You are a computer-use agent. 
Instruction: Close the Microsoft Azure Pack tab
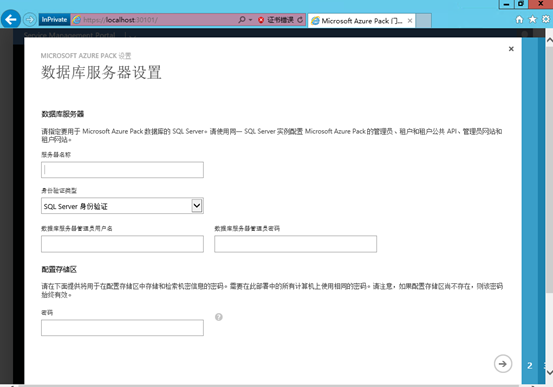click(x=410, y=21)
